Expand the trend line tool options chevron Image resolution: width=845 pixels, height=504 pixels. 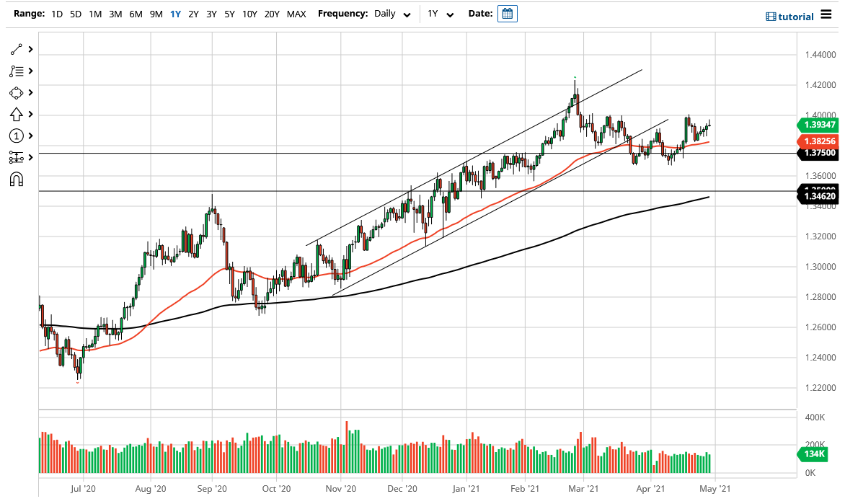(x=29, y=49)
